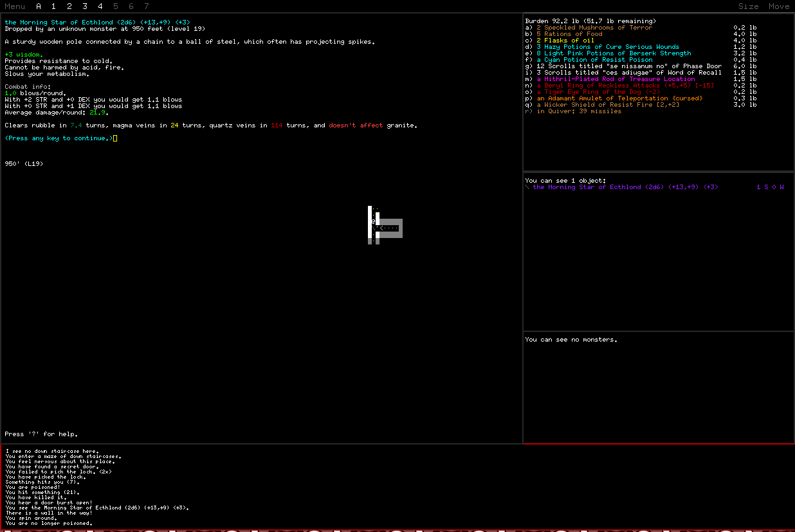Select the dimmed terminal tab 6
Image resolution: width=795 pixels, height=532 pixels.
(131, 6)
